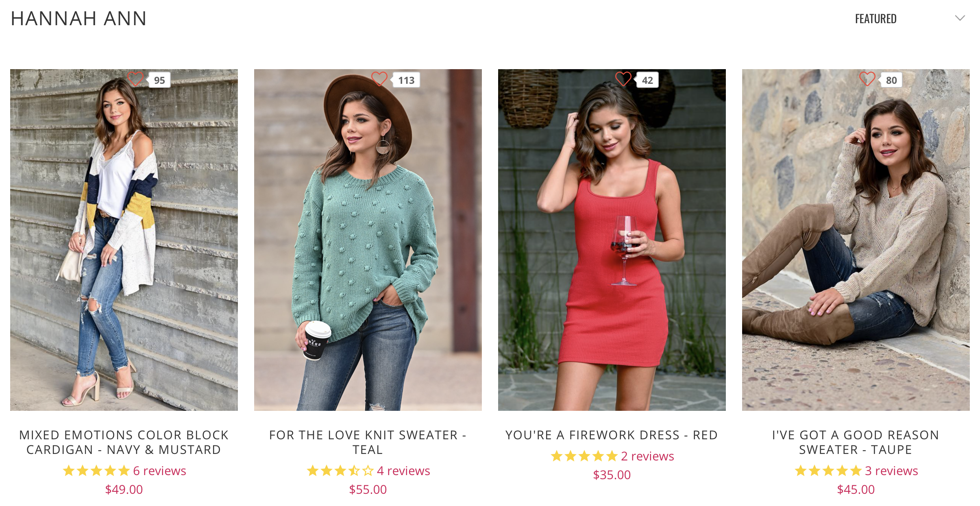View the 4 reviews for the teal sweater

click(x=403, y=471)
